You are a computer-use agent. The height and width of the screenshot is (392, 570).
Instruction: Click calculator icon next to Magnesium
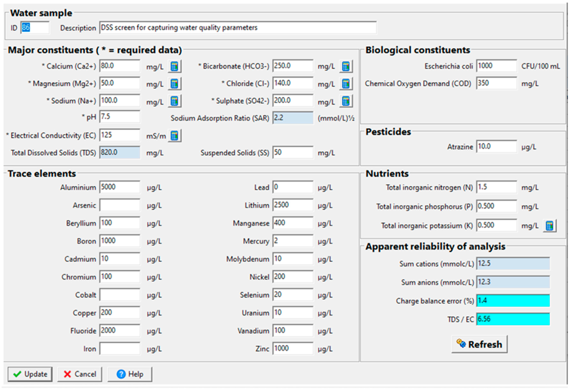click(x=174, y=84)
